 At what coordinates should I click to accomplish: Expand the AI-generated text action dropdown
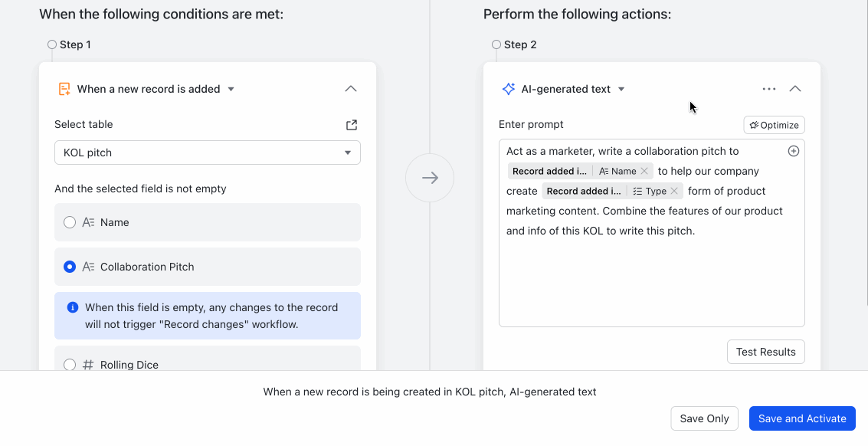(621, 89)
